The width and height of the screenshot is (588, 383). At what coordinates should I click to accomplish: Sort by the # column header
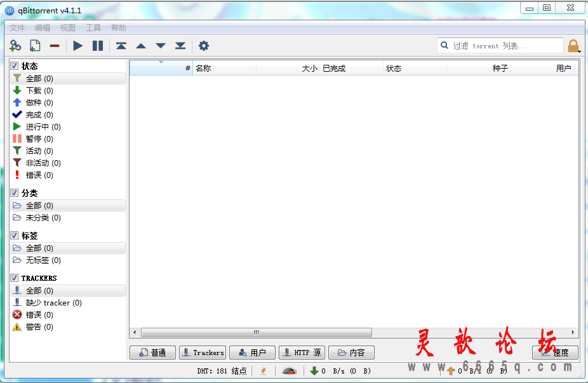[x=161, y=68]
